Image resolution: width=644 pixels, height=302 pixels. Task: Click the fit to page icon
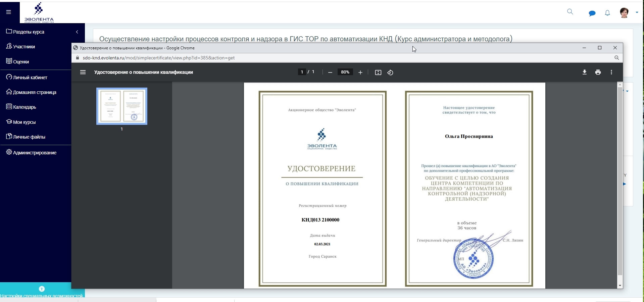pos(378,72)
